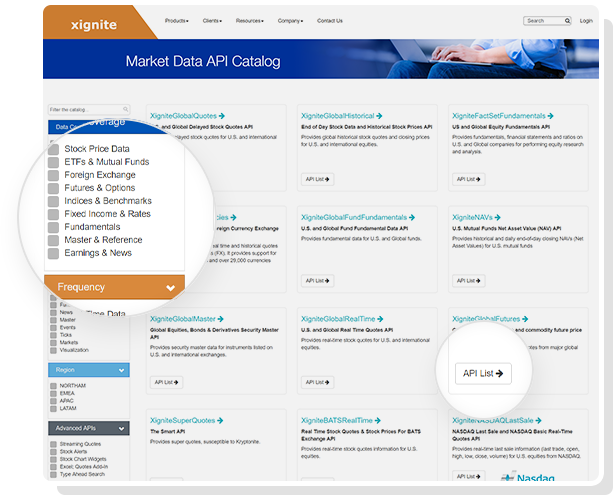Open the Login link
Viewport: 613px width, 495px height.
pyautogui.click(x=586, y=21)
